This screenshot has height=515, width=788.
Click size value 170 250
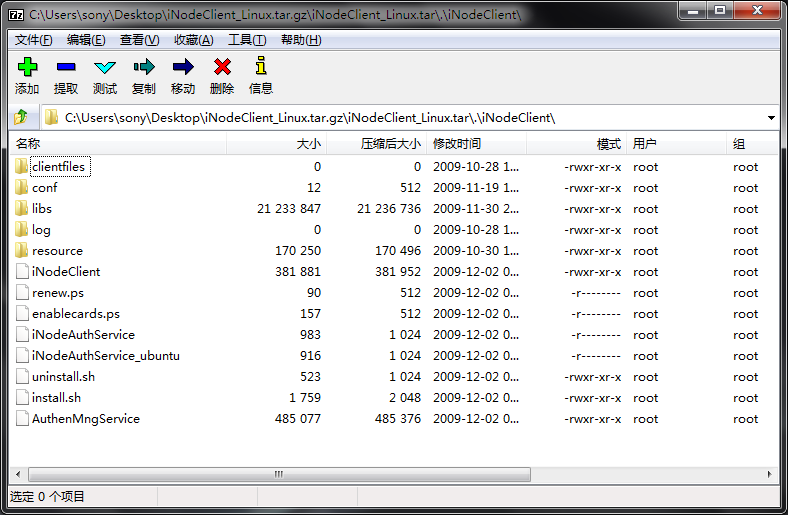(298, 251)
